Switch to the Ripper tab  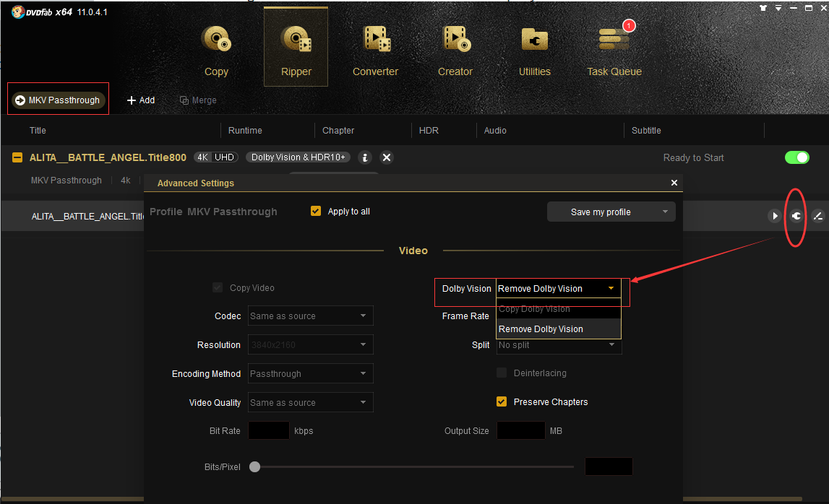(x=296, y=51)
